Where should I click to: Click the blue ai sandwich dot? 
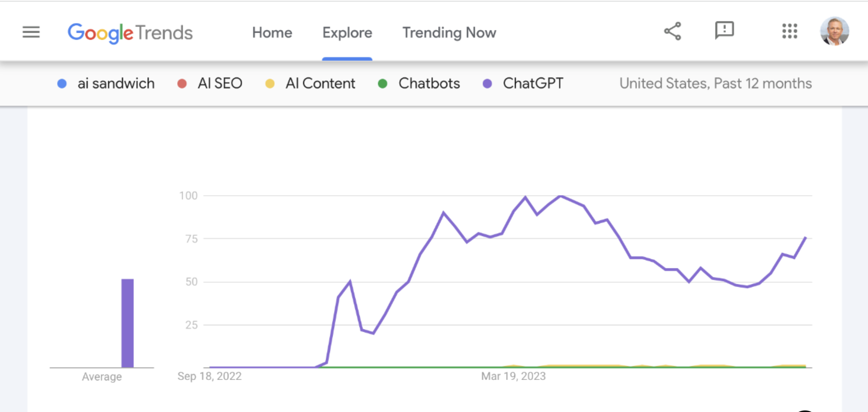tap(62, 84)
